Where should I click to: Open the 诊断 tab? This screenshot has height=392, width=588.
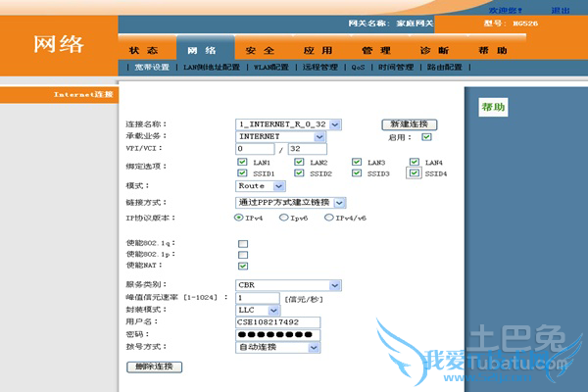[434, 51]
